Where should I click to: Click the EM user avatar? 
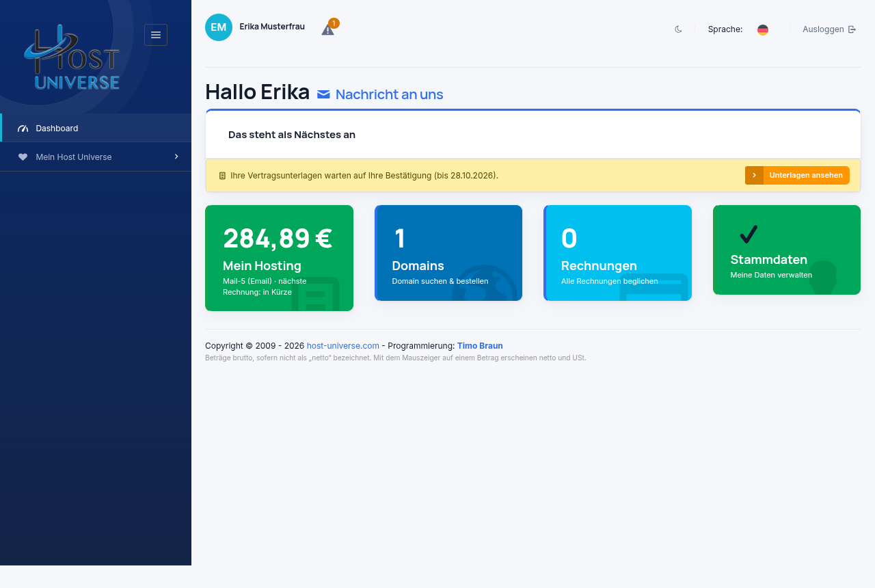pos(219,27)
